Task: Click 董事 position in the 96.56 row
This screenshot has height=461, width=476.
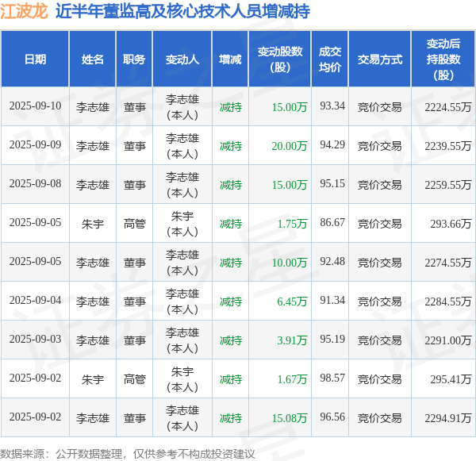Action: pyautogui.click(x=135, y=418)
